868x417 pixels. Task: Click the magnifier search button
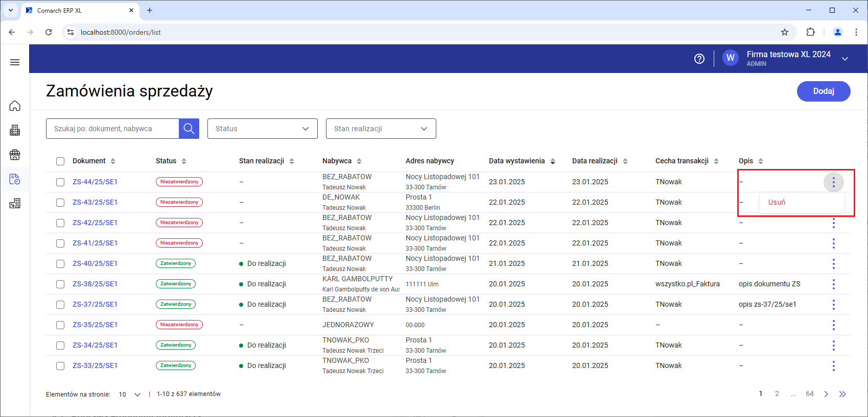point(189,129)
